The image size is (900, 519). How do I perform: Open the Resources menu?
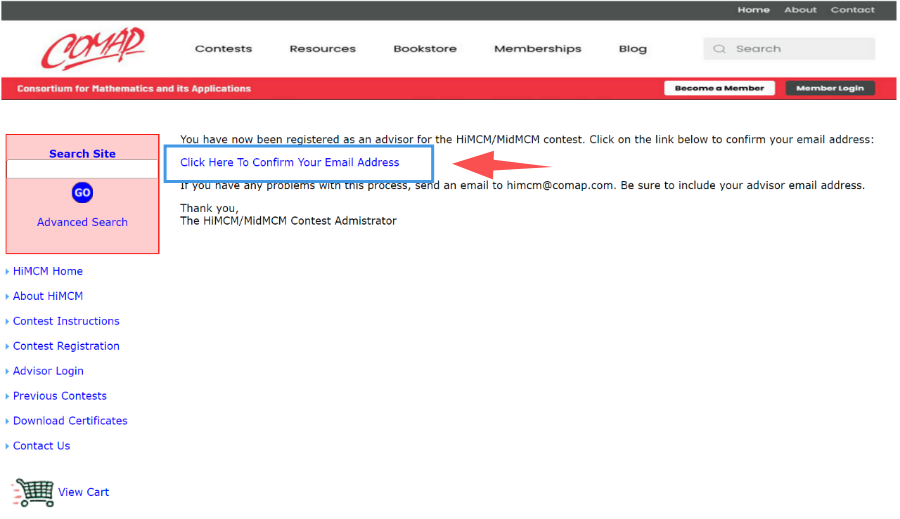(322, 49)
